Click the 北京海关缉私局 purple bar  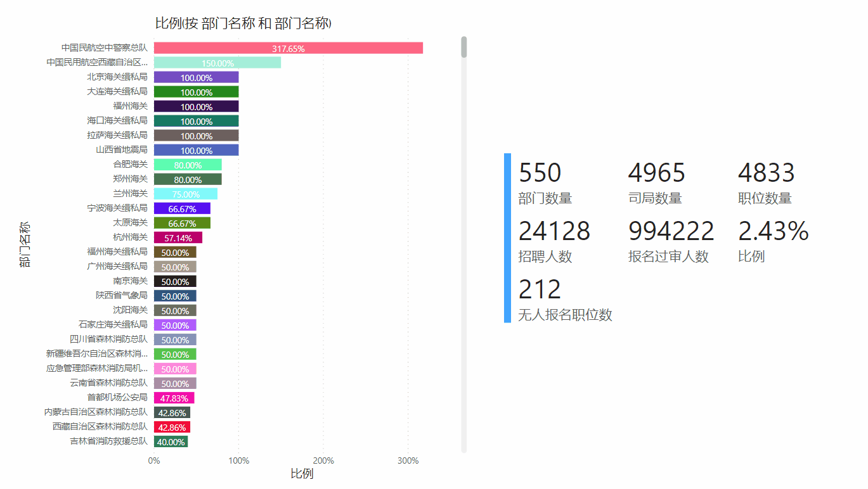click(196, 77)
